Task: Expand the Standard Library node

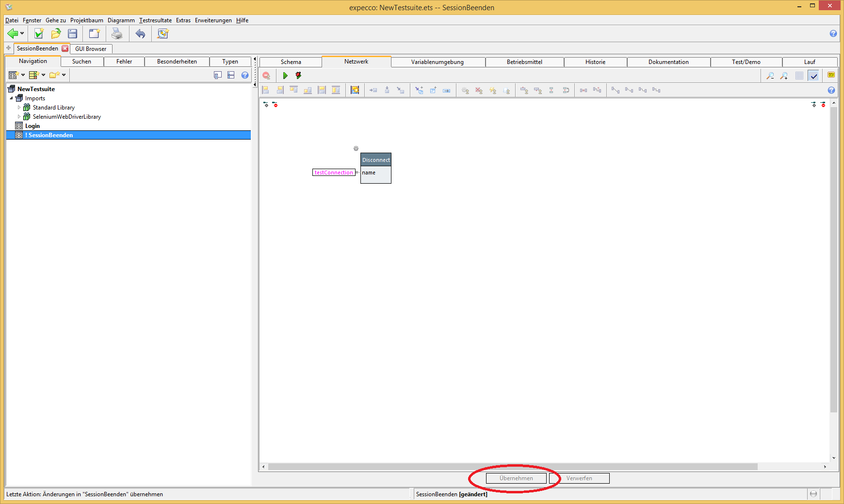Action: click(x=19, y=108)
